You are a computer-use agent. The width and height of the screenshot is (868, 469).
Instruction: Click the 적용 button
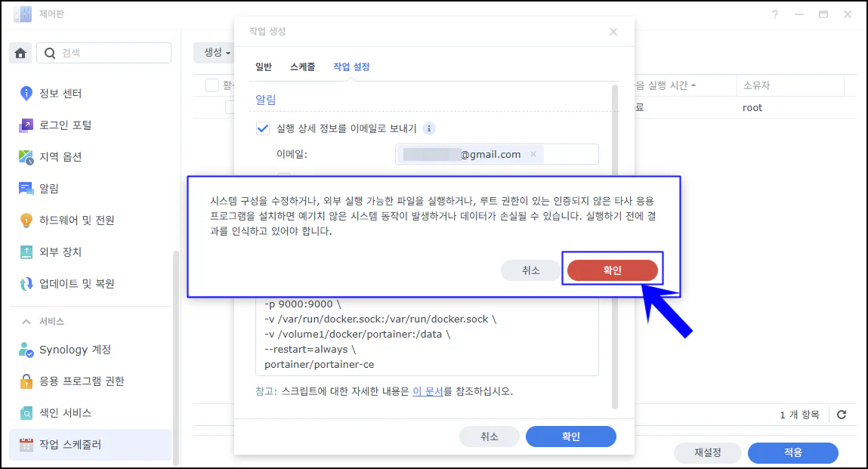pos(792,452)
